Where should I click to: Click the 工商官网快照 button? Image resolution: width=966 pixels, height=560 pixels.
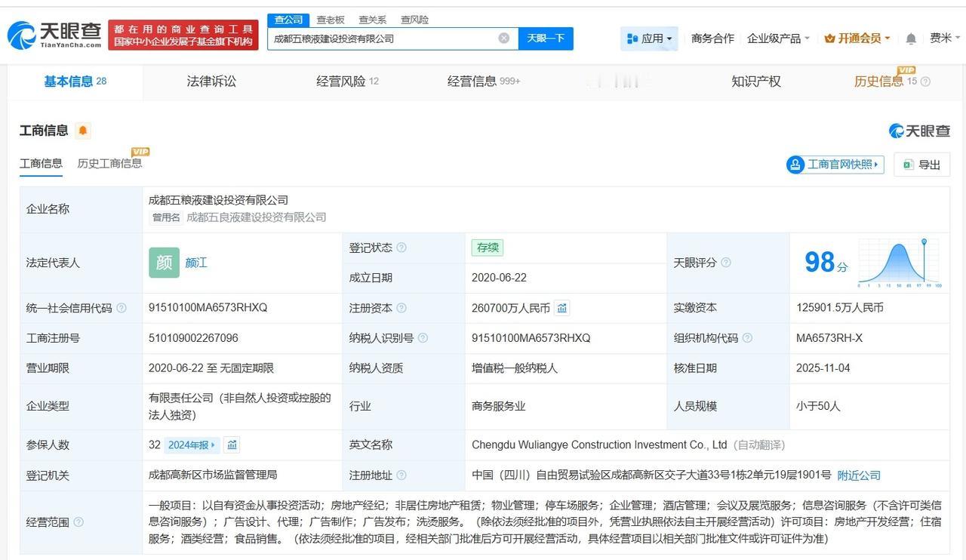coord(835,165)
